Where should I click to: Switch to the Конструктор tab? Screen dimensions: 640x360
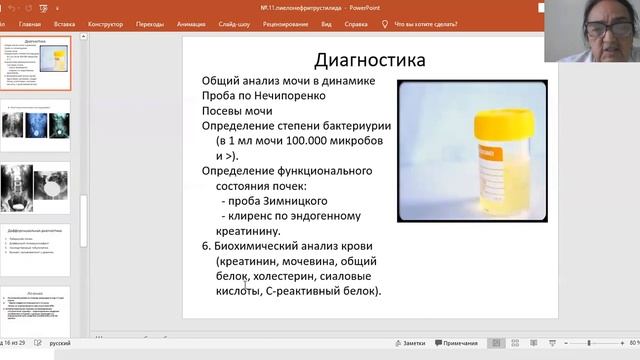105,24
